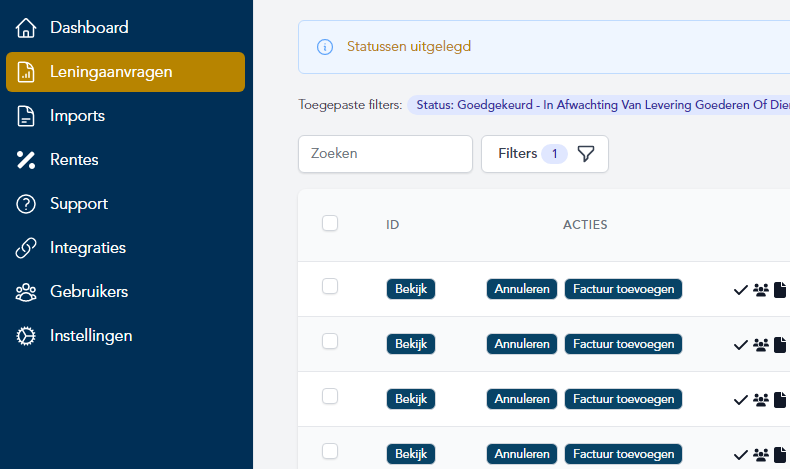The height and width of the screenshot is (469, 790).
Task: Open Support question mark icon
Action: coord(26,204)
